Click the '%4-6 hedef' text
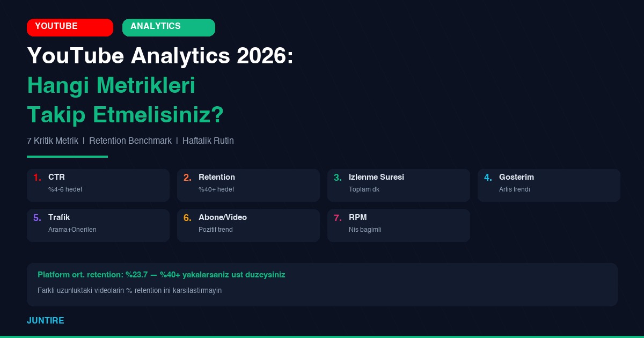644x338 pixels. point(65,189)
